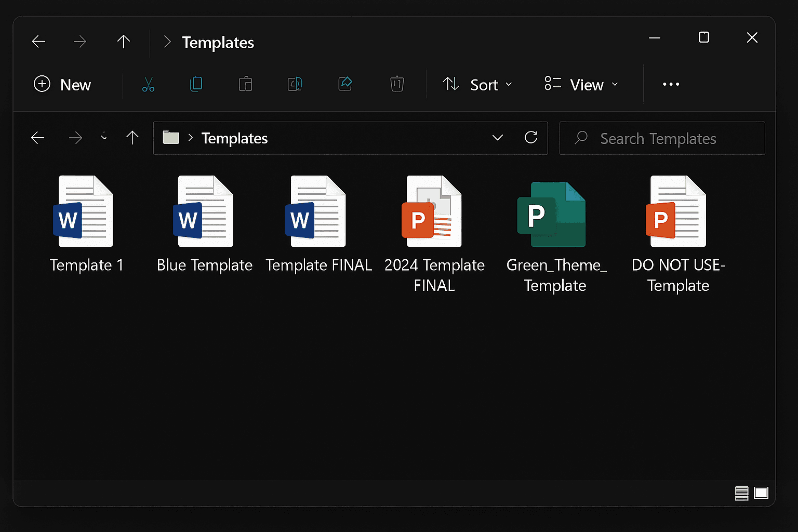Select the Template 1 Word file icon

83,211
